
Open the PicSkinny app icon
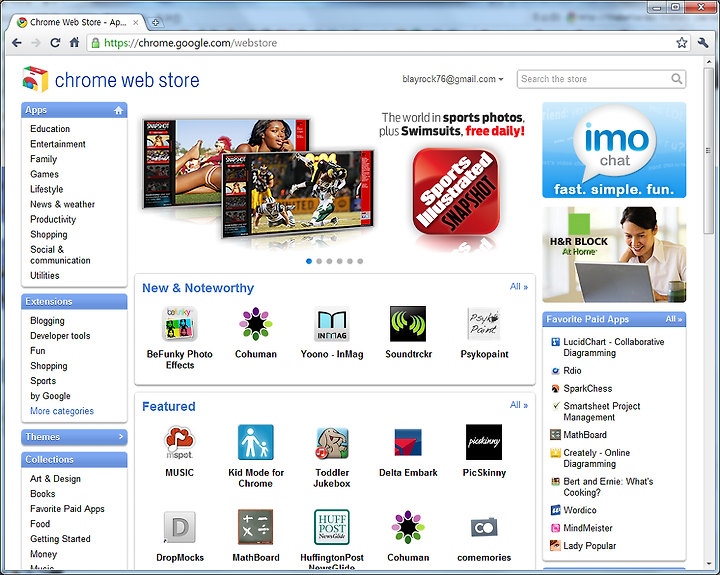(x=484, y=442)
